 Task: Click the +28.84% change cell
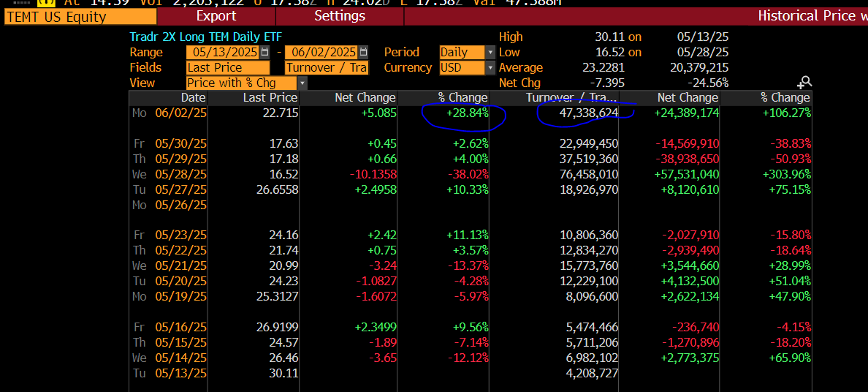point(467,113)
